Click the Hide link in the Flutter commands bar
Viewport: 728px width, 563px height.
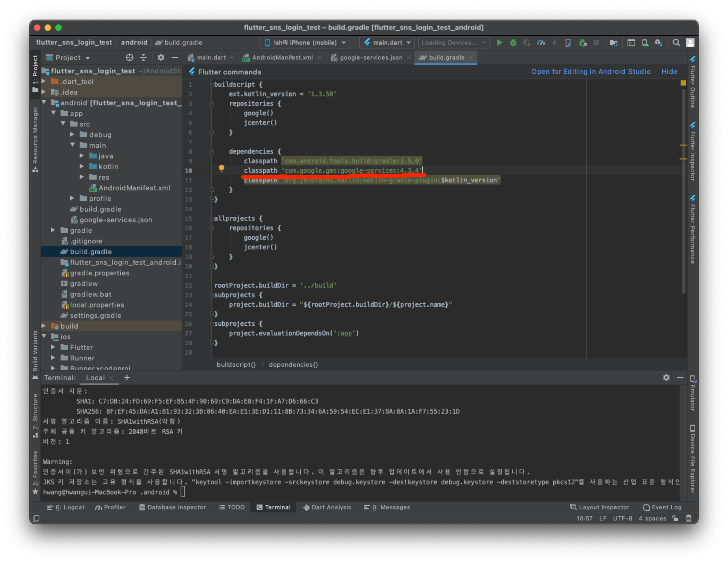(669, 72)
